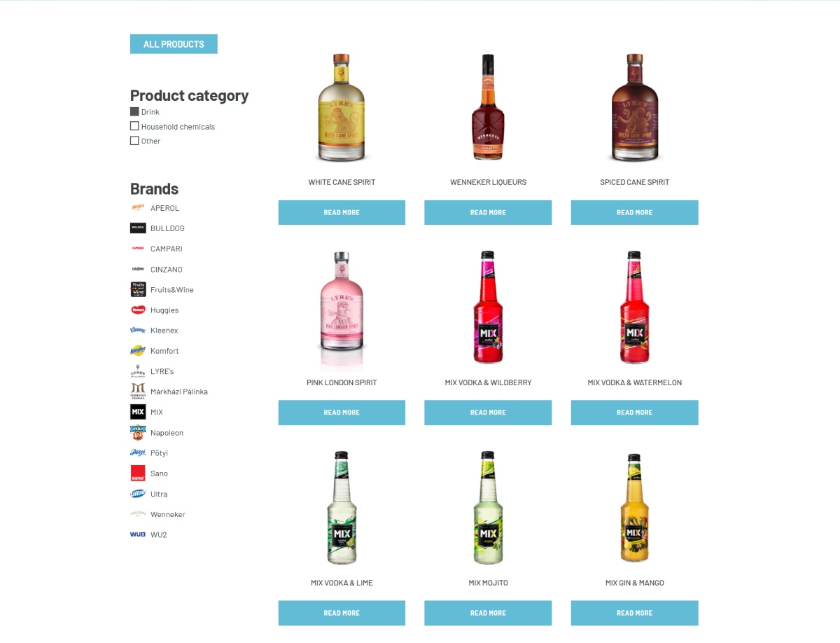Image resolution: width=840 pixels, height=643 pixels.
Task: Click the WU2 brand logo icon
Action: pyautogui.click(x=138, y=534)
